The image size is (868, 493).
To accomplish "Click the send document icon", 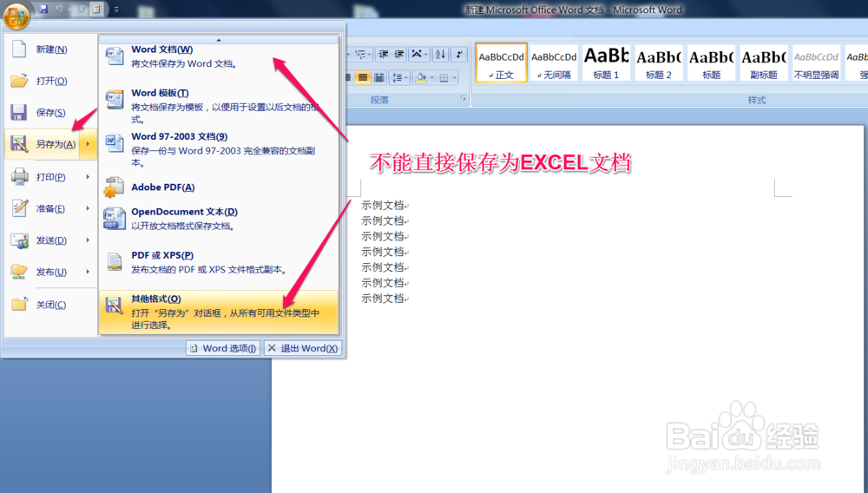I will click(19, 240).
